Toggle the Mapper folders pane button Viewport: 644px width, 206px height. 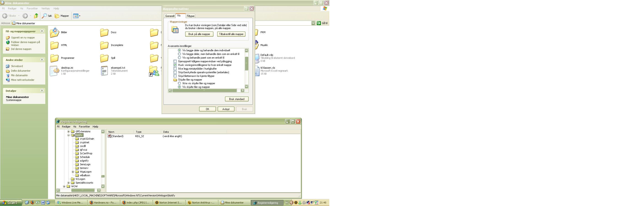coord(62,16)
